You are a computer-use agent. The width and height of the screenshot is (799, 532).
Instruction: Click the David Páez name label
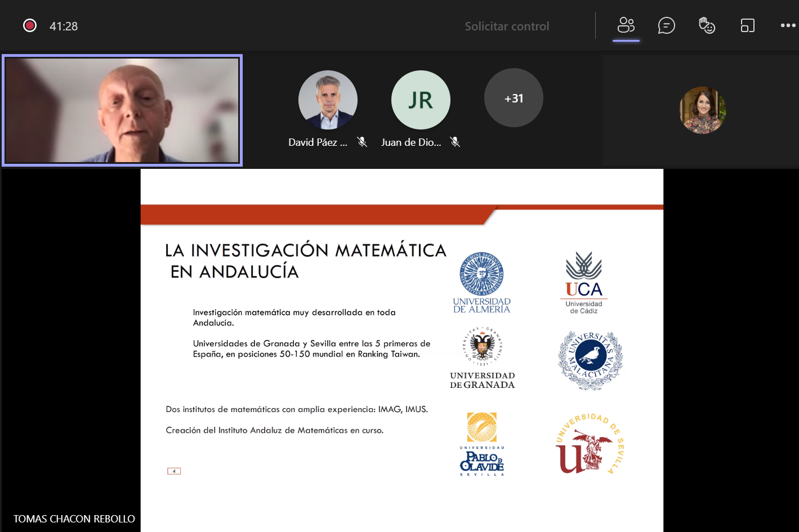click(x=318, y=142)
